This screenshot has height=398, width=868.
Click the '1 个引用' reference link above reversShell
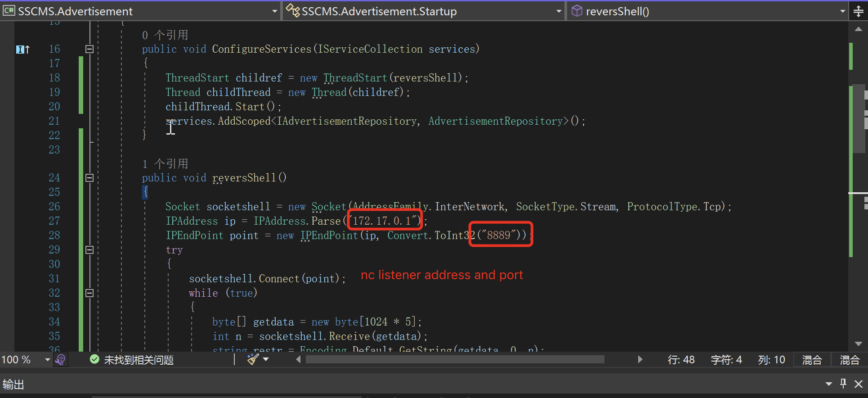[x=165, y=163]
